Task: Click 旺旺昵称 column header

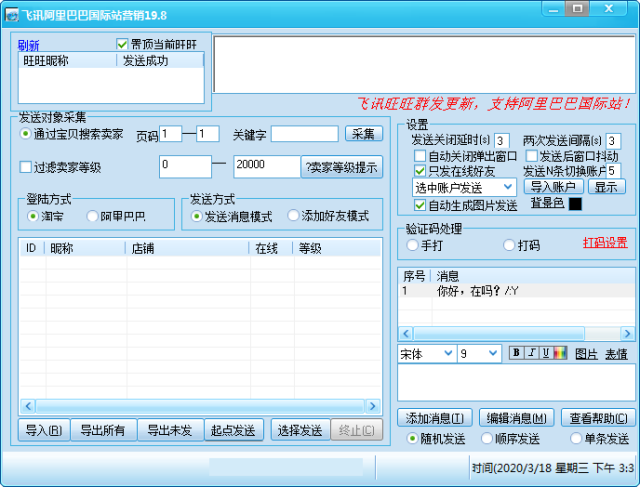Action: (x=67, y=60)
